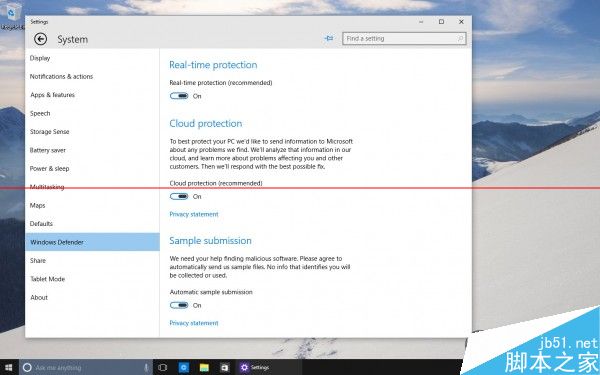
Task: Open Power & sleep settings
Action: (x=92, y=168)
